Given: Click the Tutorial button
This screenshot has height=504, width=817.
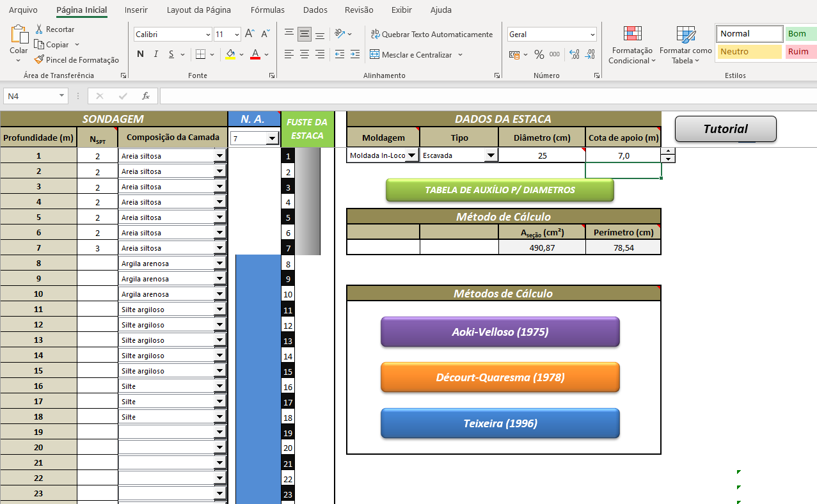Looking at the screenshot, I should click(x=726, y=129).
